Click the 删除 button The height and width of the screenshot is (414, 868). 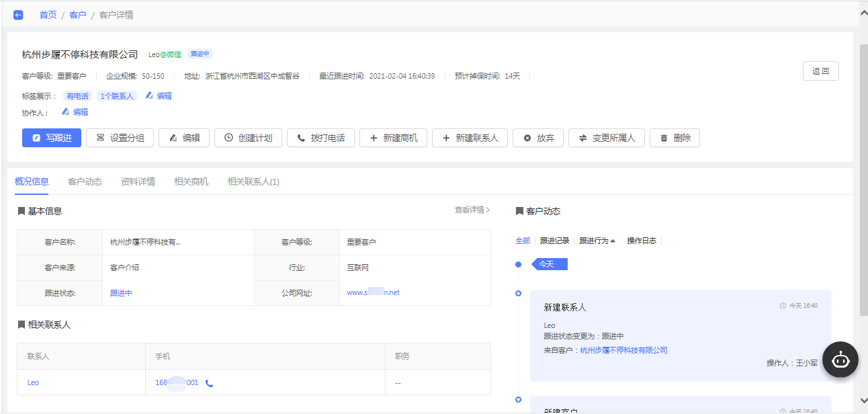pos(675,138)
